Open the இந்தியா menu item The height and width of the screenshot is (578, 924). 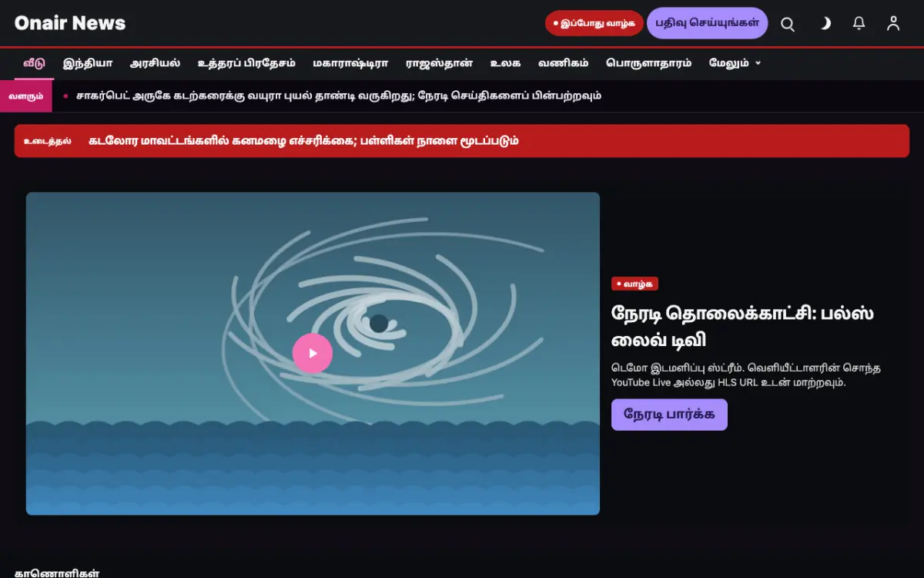[88, 63]
